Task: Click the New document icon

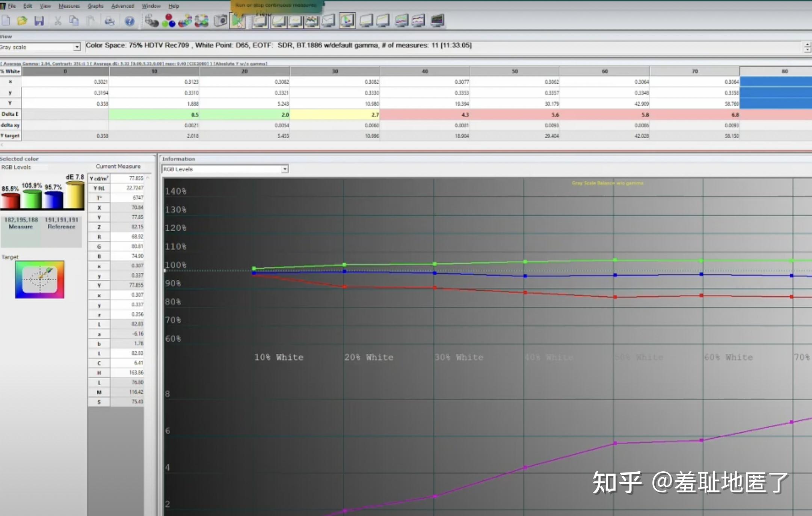Action: 6,21
